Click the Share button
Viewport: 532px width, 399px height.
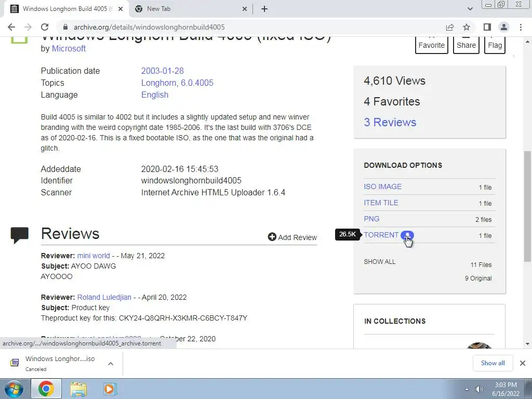click(466, 45)
